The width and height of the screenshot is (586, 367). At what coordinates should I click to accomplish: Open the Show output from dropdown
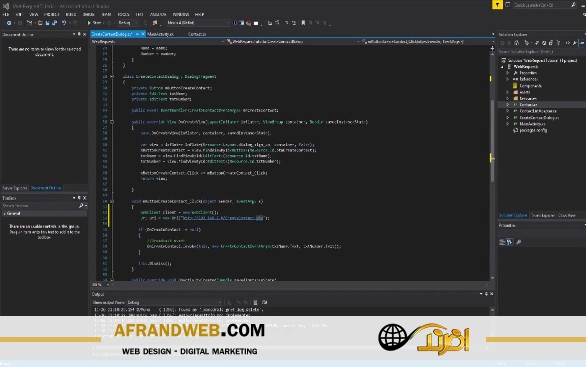tap(174, 302)
